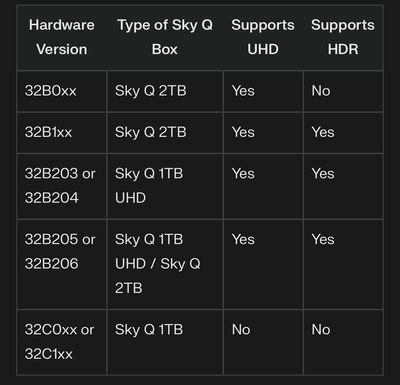Select the Supports HDR column header
The width and height of the screenshot is (400, 385).
tap(343, 37)
